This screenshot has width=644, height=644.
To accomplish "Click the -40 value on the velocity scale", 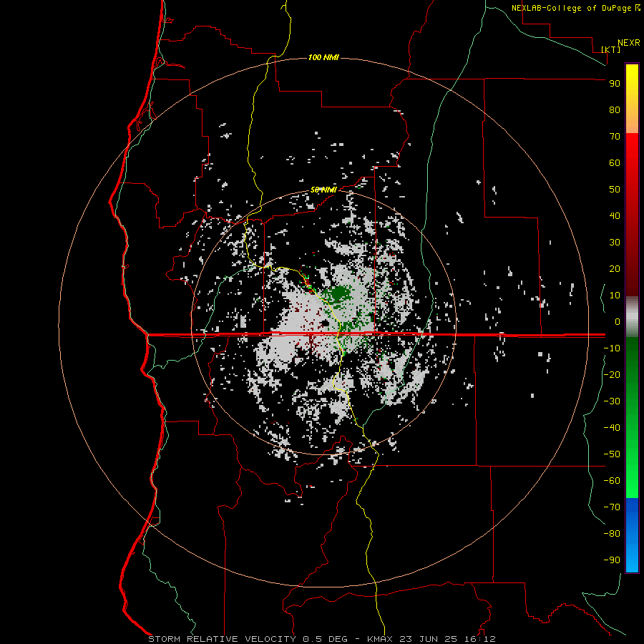I will pos(612,428).
